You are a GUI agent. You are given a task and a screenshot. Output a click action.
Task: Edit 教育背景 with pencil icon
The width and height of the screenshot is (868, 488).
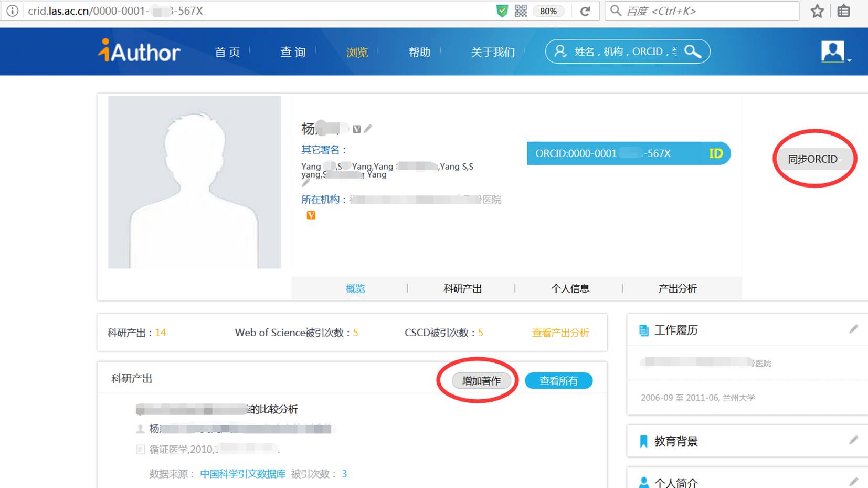[x=854, y=440]
